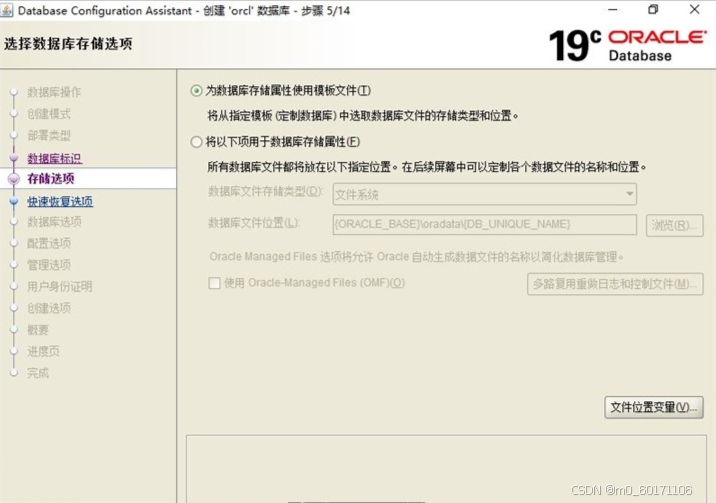Open the database file storage type dropdown
The image size is (716, 503).
(x=484, y=194)
